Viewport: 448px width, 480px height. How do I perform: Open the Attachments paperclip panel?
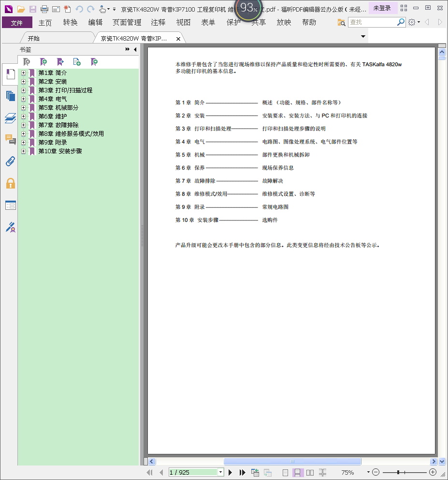click(x=11, y=161)
